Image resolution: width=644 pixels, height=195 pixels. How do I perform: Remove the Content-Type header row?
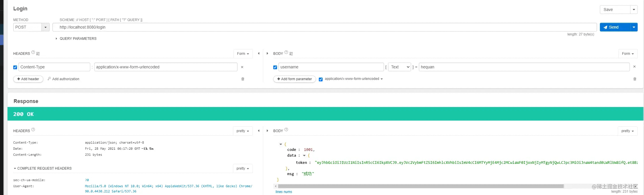pyautogui.click(x=242, y=67)
